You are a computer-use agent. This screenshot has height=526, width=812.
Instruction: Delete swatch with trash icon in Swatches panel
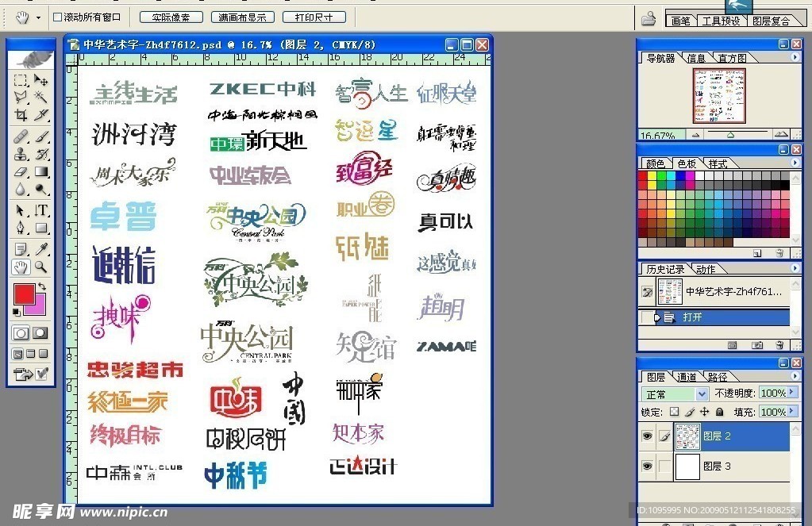(x=779, y=253)
